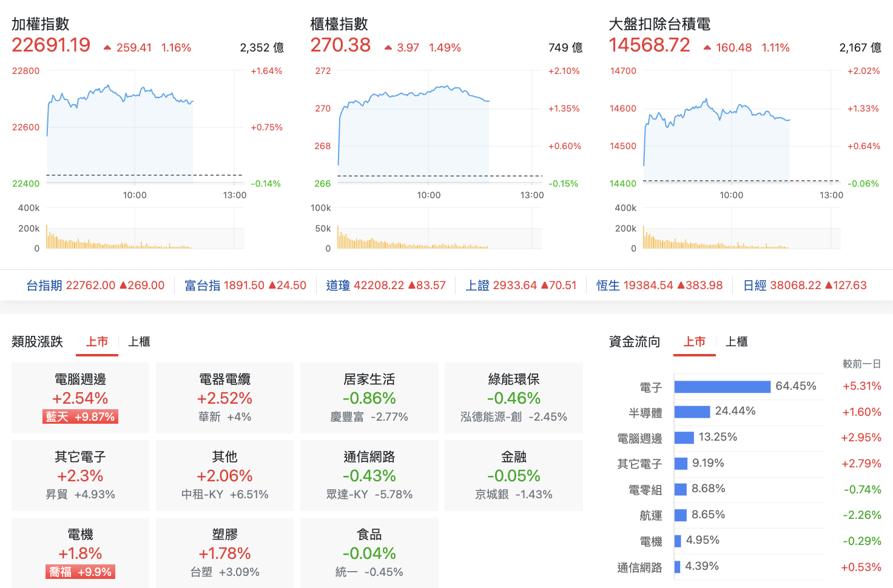Open the 恆生 index quote
The height and width of the screenshot is (588, 893).
point(659,286)
